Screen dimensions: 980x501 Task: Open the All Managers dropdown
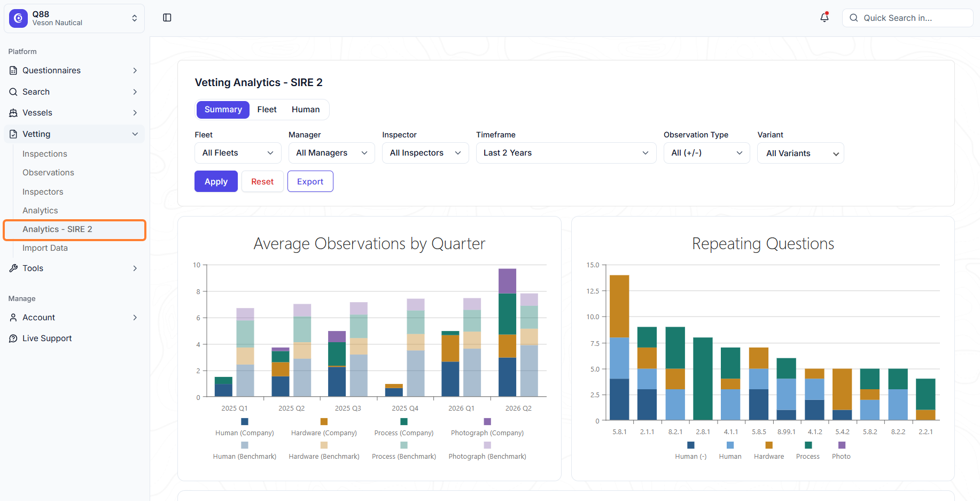pyautogui.click(x=332, y=153)
